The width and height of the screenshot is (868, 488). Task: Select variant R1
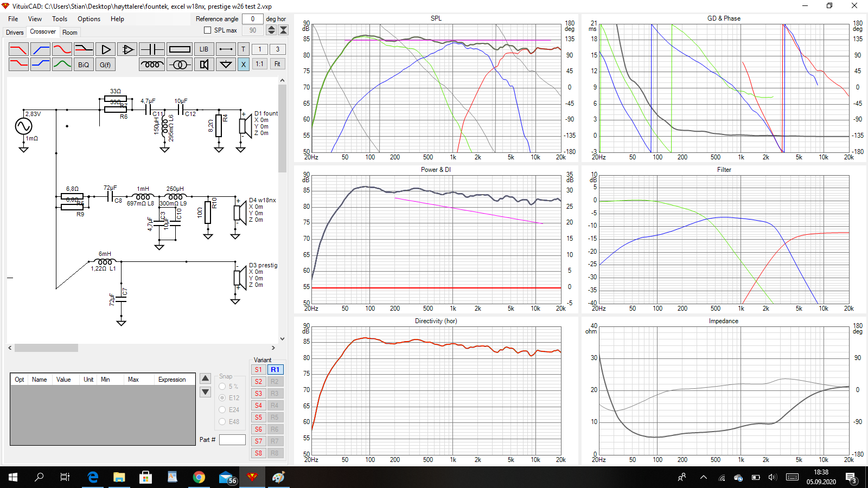275,370
